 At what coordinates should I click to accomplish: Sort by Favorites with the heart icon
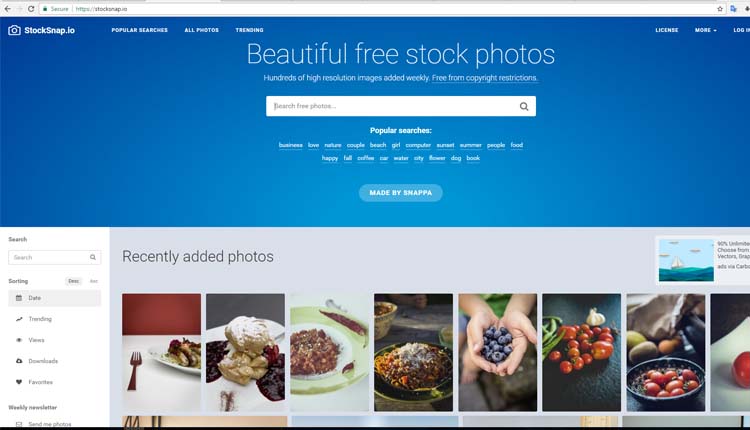(19, 382)
